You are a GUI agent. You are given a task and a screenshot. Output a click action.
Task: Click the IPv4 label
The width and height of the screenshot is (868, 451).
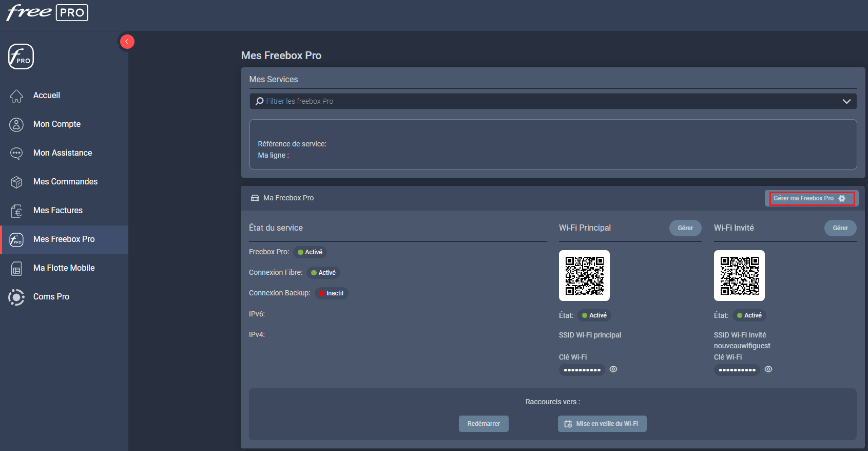[257, 334]
